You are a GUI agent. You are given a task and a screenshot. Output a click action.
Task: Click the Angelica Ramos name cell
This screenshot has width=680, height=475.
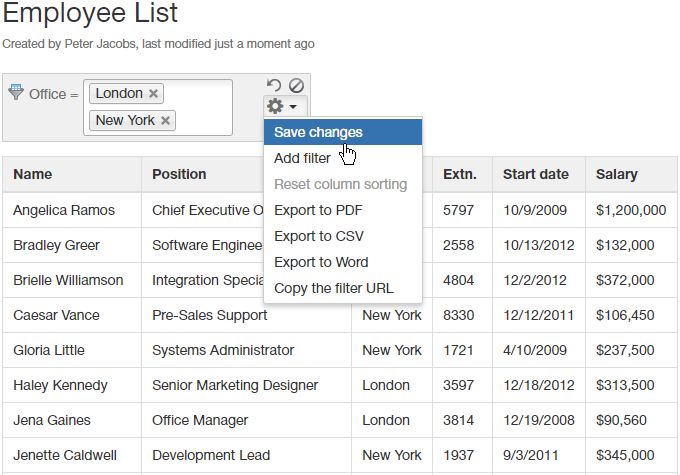(x=64, y=210)
